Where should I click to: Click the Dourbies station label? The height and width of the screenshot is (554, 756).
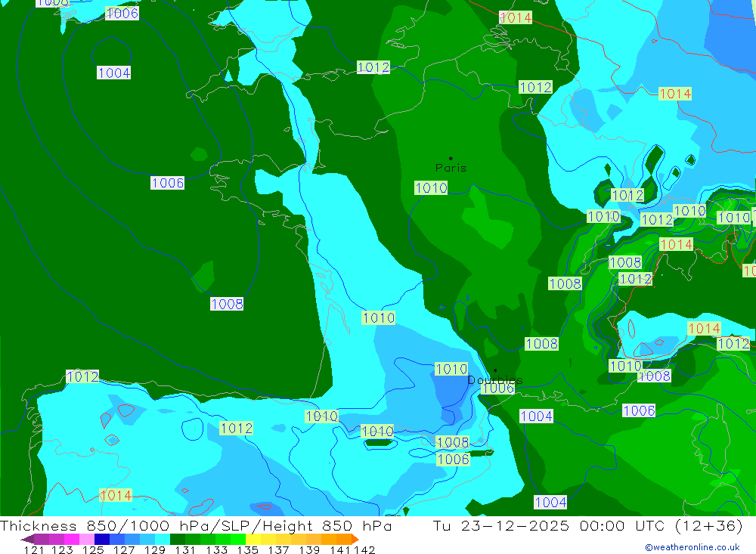click(x=495, y=380)
